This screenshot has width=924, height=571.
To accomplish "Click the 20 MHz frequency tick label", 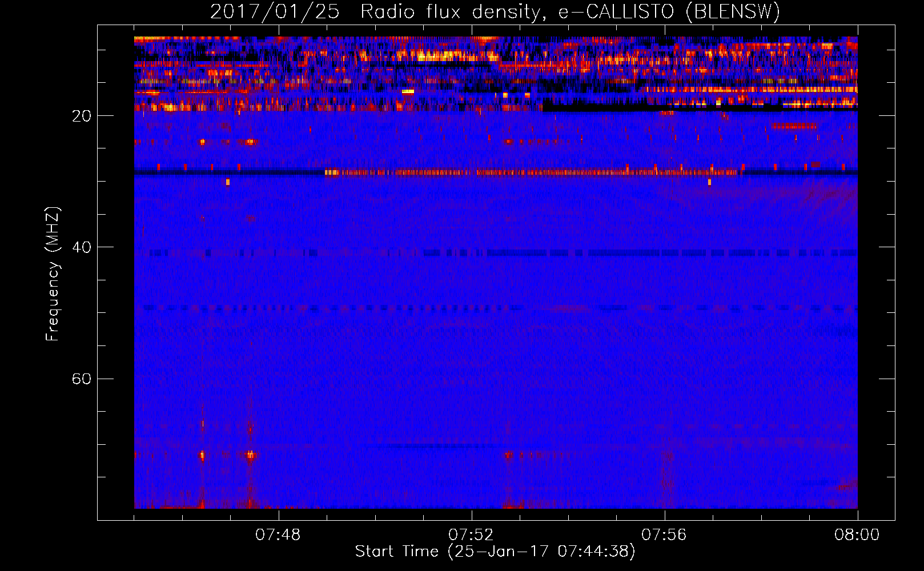I will point(82,116).
